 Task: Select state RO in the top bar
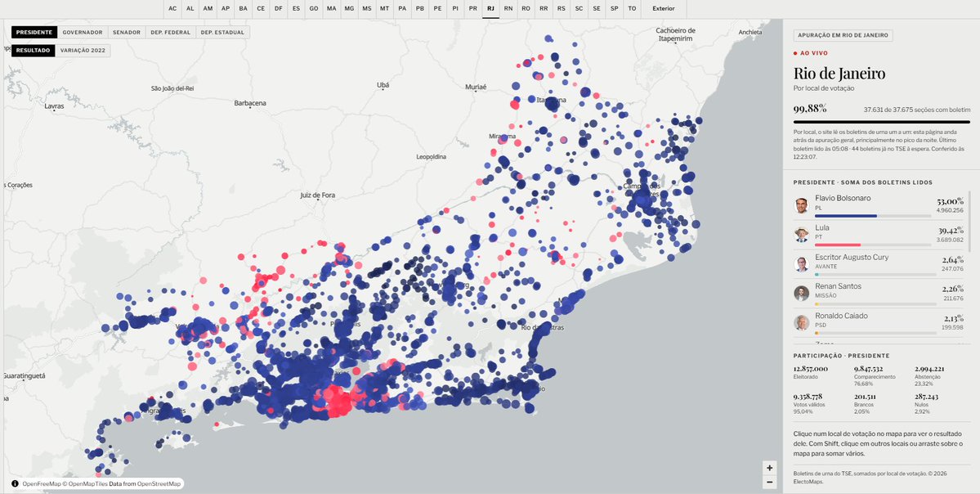pos(526,9)
